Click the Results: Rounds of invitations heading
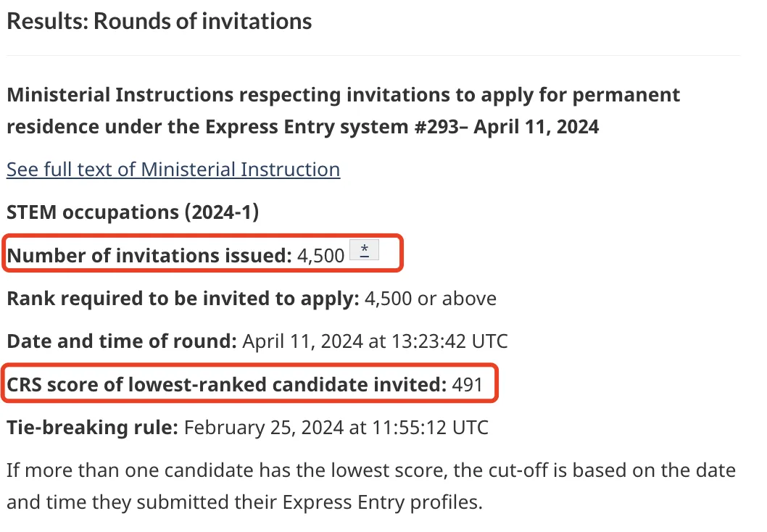The height and width of the screenshot is (532, 767). coord(159,22)
